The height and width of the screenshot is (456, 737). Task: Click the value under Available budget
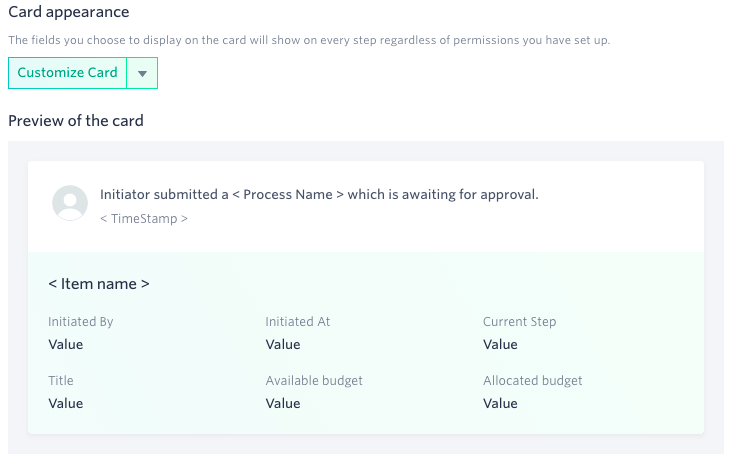click(x=282, y=403)
